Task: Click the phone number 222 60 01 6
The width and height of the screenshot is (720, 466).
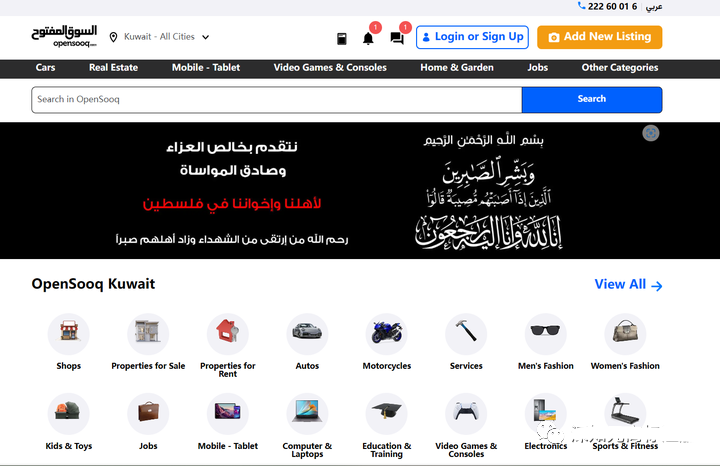Action: (613, 6)
